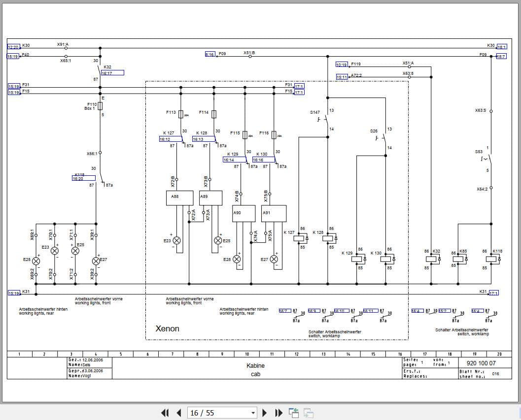Open the 16:16 reference under K 130
The height and width of the screenshot is (420, 521).
[264, 160]
